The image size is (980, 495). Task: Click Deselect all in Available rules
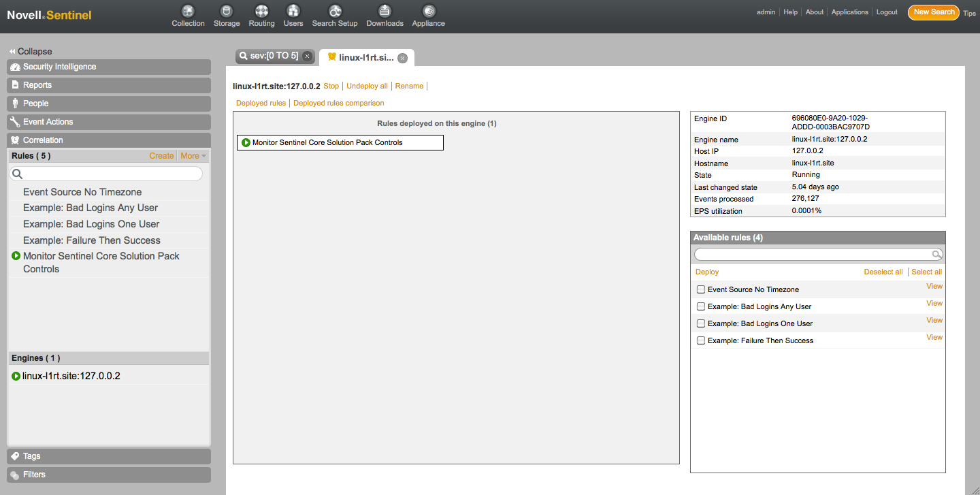point(883,272)
